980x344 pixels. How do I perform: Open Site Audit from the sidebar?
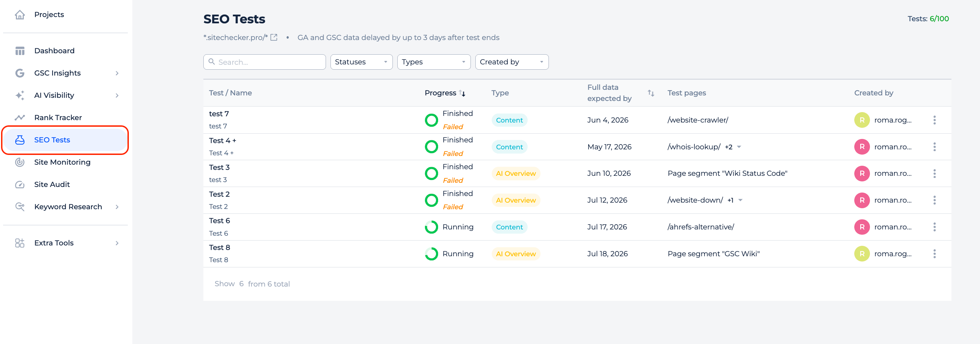pyautogui.click(x=52, y=185)
